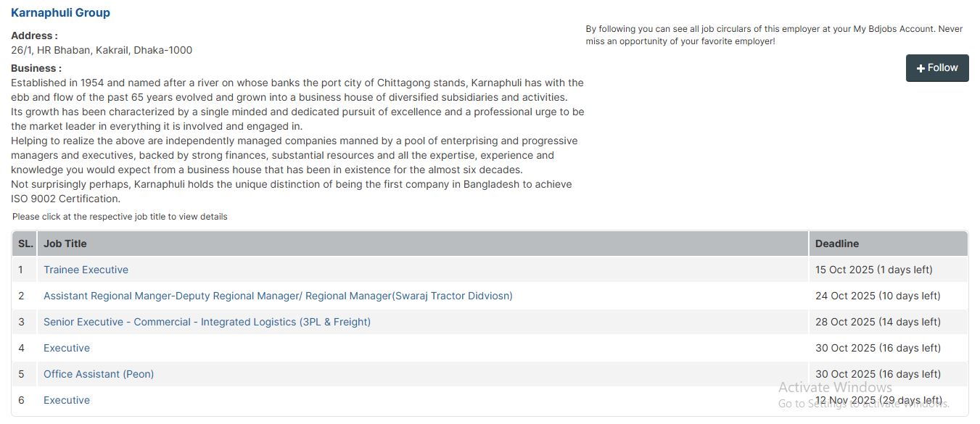This screenshot has width=980, height=424.
Task: View the Swaraj Tractor Division regional manager job
Action: [277, 295]
